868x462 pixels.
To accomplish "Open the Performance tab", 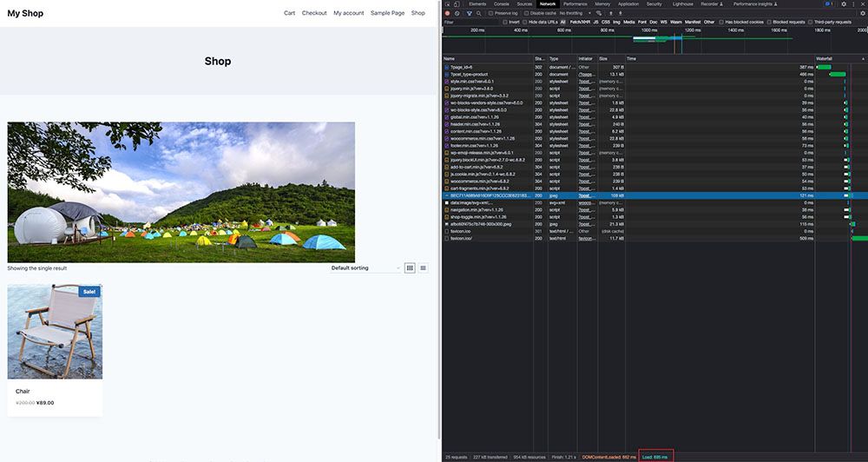I will [x=575, y=4].
